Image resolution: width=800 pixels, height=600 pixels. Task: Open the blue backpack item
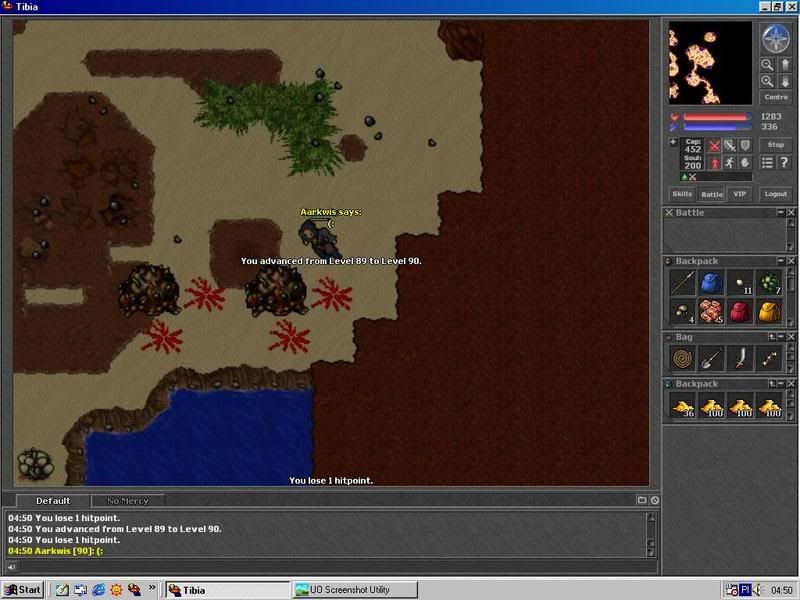click(x=711, y=283)
